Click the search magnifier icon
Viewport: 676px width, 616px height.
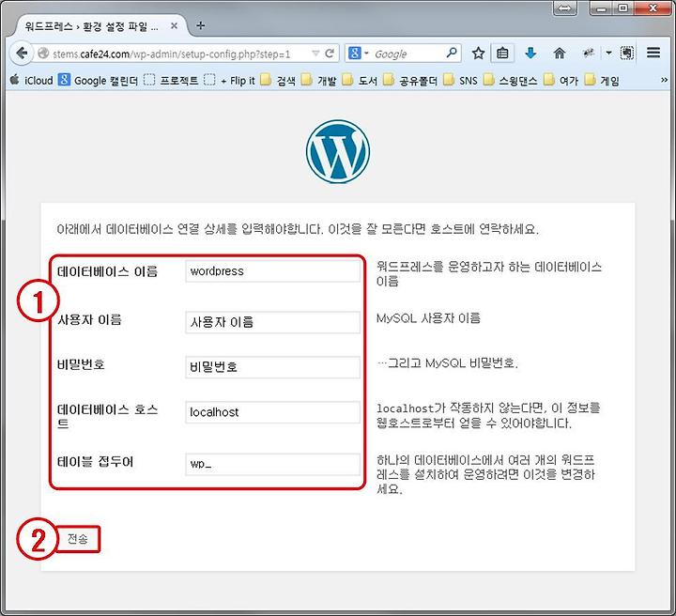(x=452, y=53)
